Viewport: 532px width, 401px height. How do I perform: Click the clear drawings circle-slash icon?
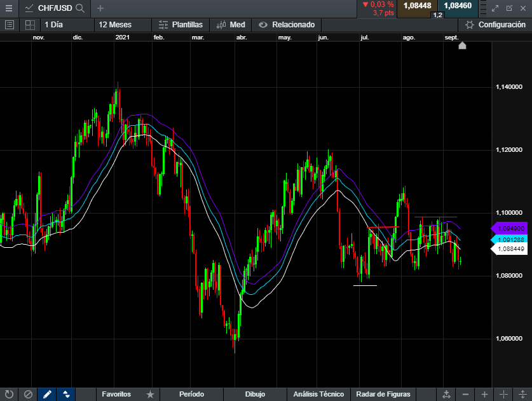tap(28, 394)
